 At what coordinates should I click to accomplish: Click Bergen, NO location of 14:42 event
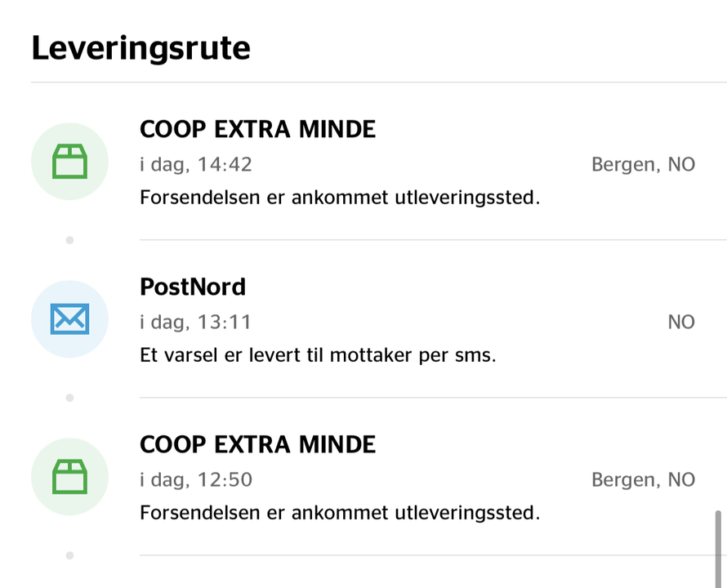pos(644,165)
